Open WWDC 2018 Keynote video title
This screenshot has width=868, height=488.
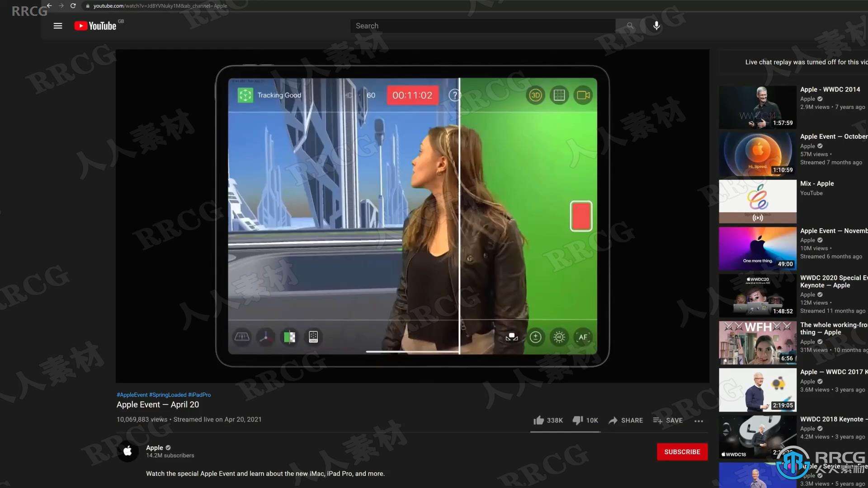(834, 419)
